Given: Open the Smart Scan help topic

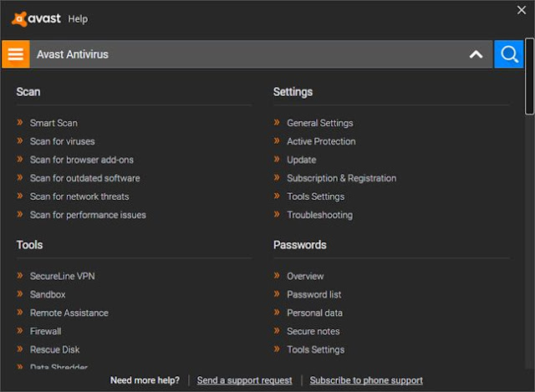Looking at the screenshot, I should pos(53,123).
